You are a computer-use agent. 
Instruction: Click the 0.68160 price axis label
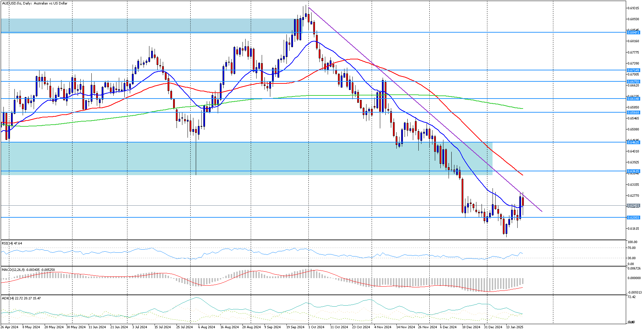(x=633, y=41)
